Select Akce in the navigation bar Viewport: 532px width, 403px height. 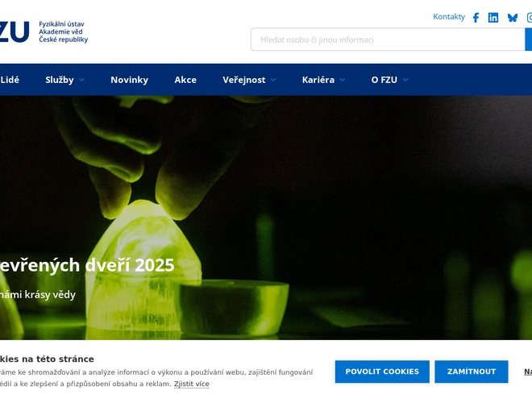(185, 80)
